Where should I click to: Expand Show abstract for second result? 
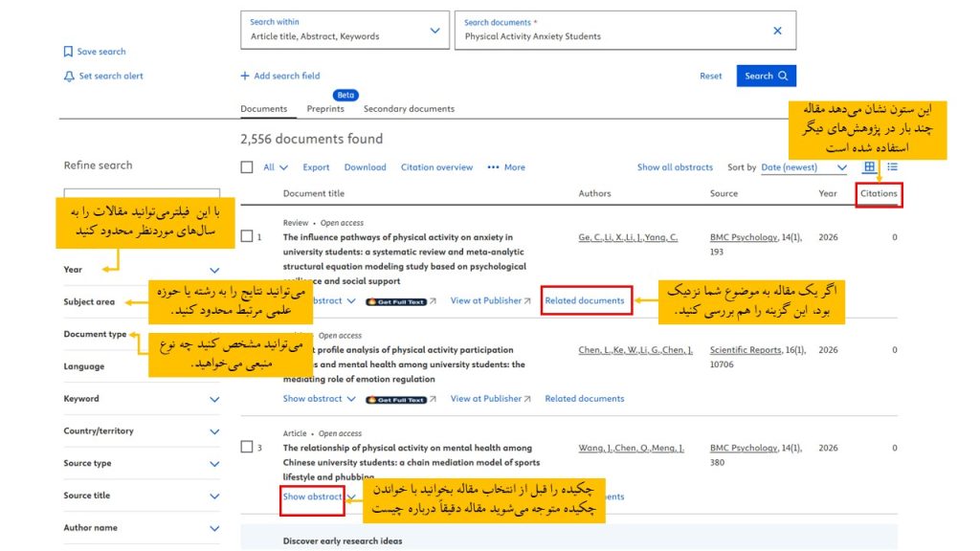tap(319, 399)
